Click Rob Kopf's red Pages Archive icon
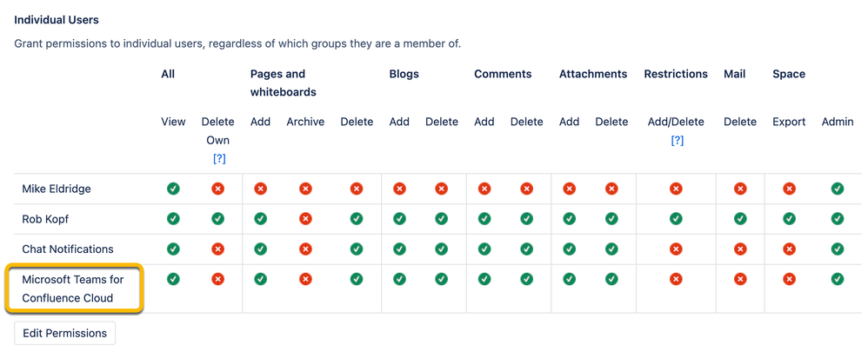 click(305, 219)
